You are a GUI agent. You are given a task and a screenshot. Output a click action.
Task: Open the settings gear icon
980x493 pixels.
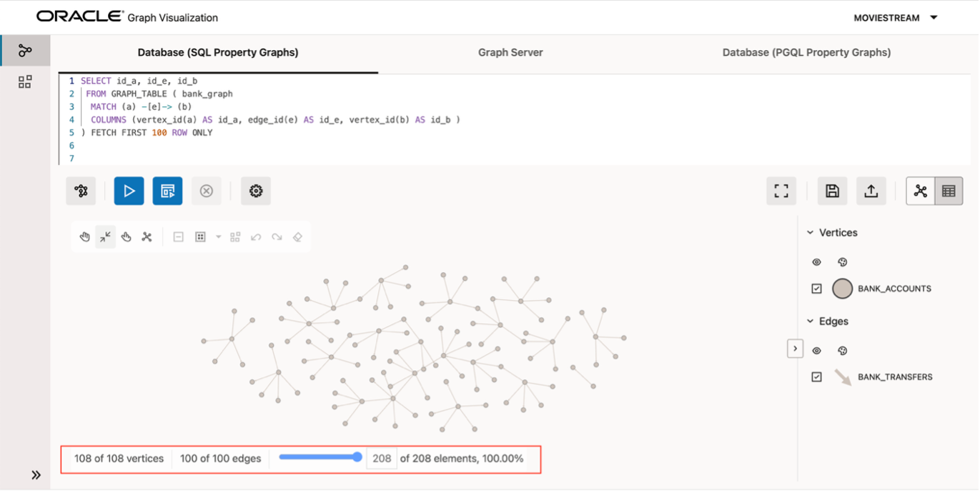point(256,191)
